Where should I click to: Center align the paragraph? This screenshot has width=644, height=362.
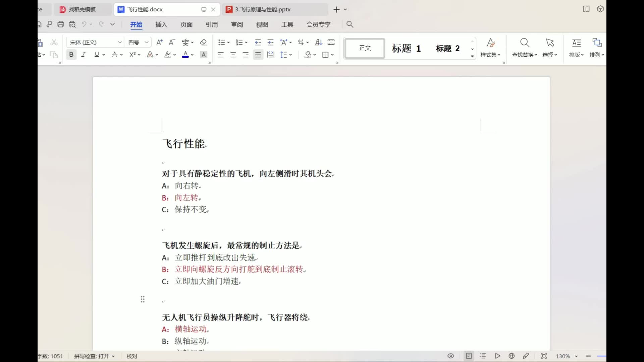coord(233,55)
